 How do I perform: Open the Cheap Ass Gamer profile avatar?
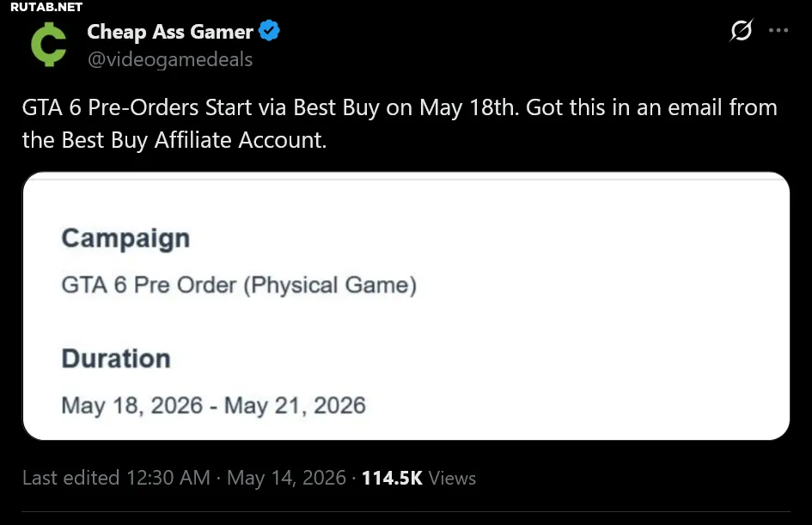point(49,45)
